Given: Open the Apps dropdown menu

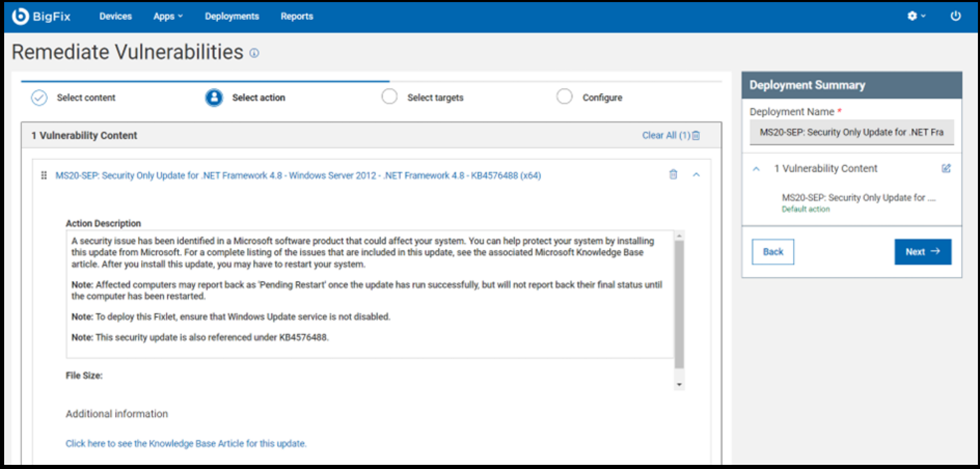Looking at the screenshot, I should tap(168, 16).
